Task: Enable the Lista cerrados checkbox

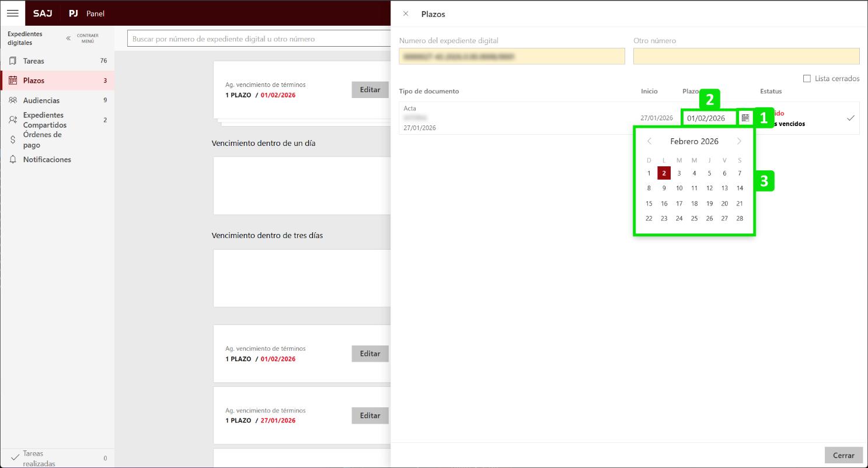Action: tap(807, 78)
